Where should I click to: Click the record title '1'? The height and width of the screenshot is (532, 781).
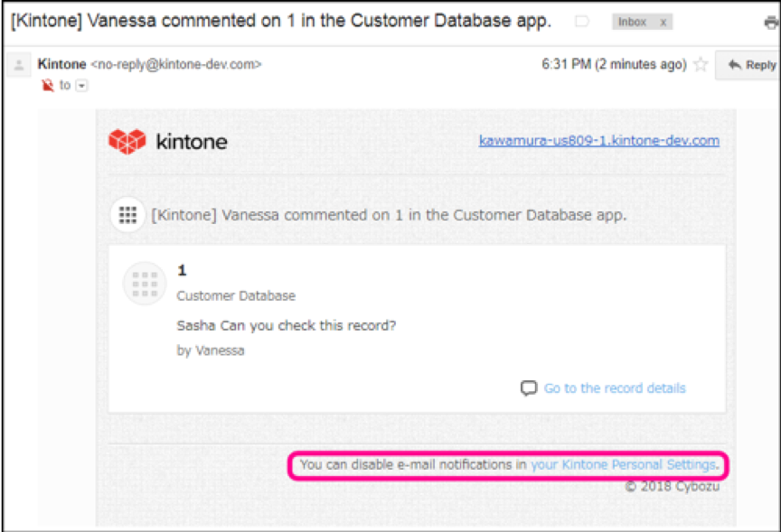pos(182,270)
